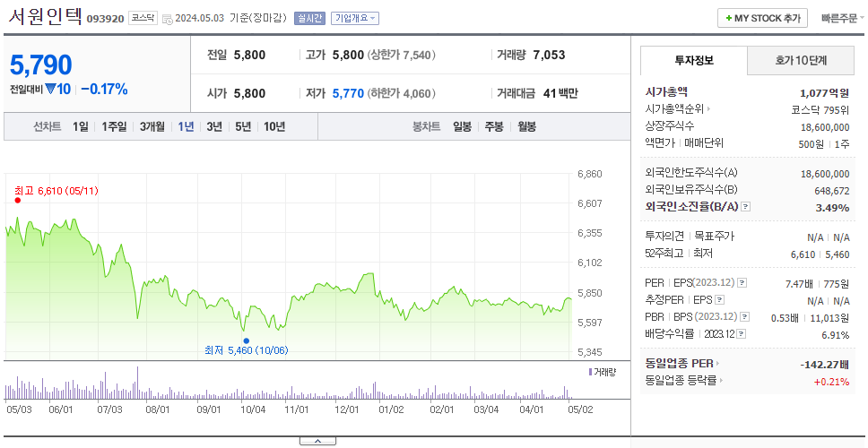Select the 5년 line chart period
Screen dimensions: 868x448
(x=243, y=126)
